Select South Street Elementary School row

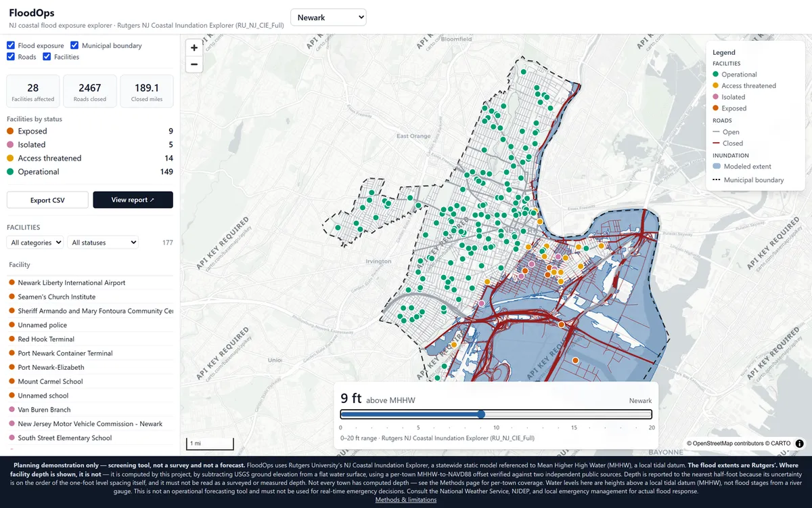point(90,438)
